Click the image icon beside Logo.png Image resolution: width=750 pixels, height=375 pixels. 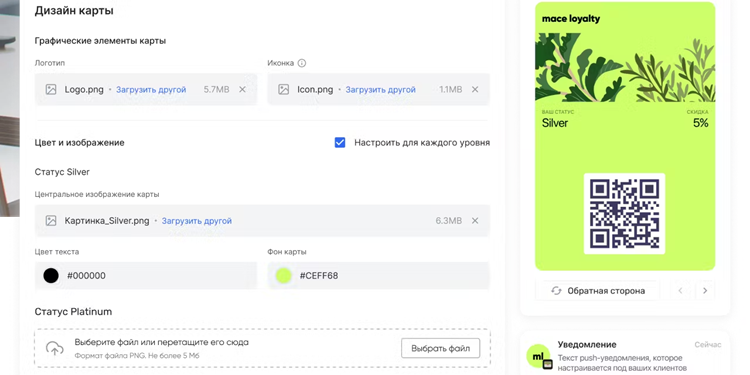coord(51,89)
